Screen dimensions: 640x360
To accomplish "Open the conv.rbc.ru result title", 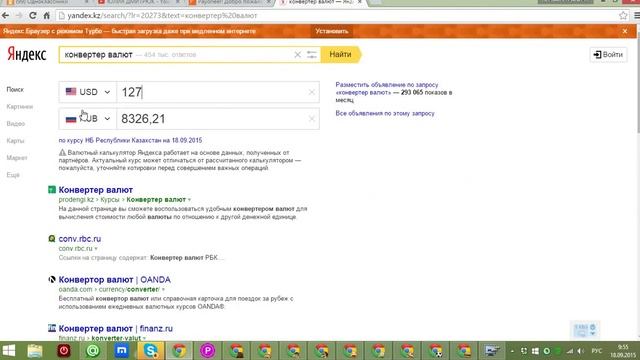I will [x=80, y=239].
